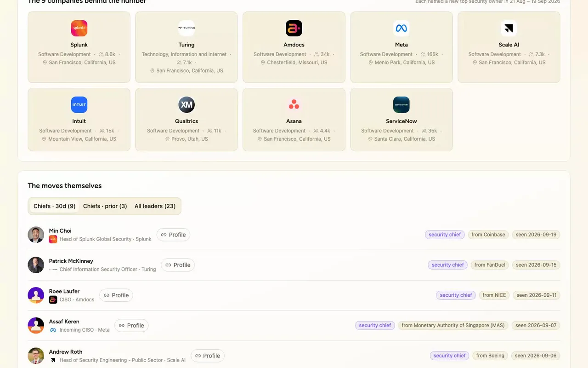Screen dimensions: 588x368
Task: Show the All leaders (23) tab
Action: pyautogui.click(x=155, y=206)
